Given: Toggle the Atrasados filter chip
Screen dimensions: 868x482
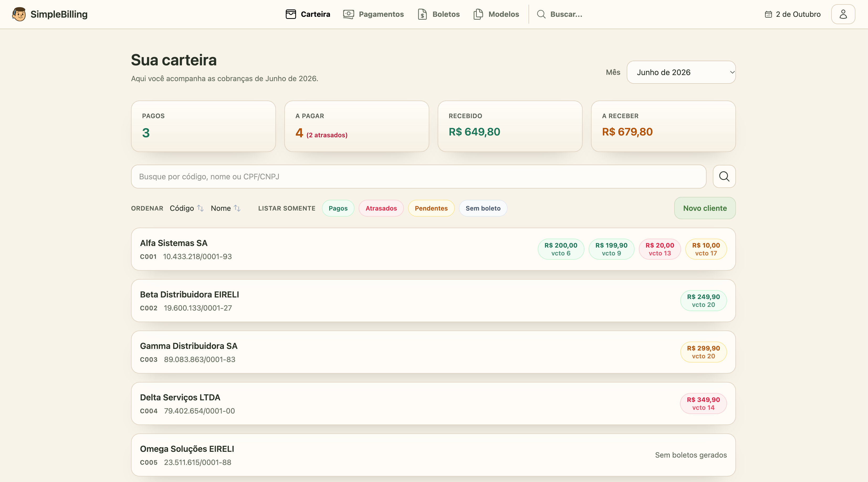Looking at the screenshot, I should (x=381, y=208).
